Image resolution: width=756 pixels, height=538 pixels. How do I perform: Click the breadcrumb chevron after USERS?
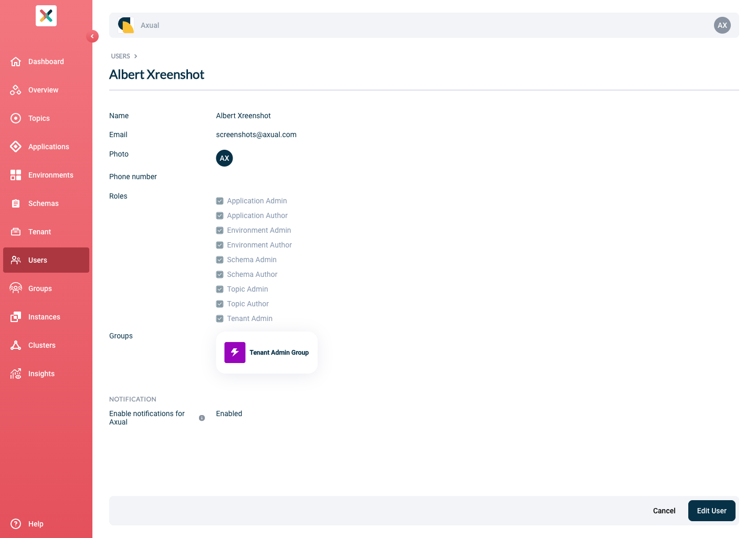coord(135,56)
